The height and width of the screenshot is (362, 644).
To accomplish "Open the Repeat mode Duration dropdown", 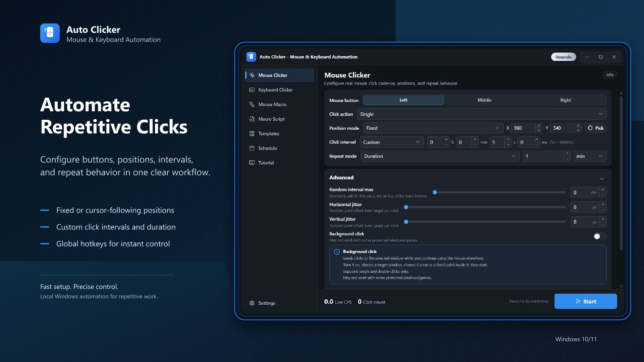I will click(440, 156).
